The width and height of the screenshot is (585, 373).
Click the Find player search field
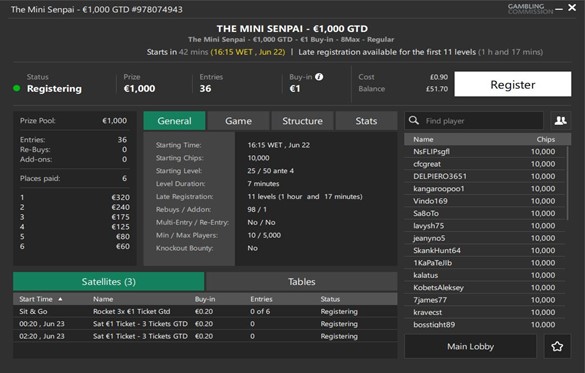pyautogui.click(x=474, y=120)
